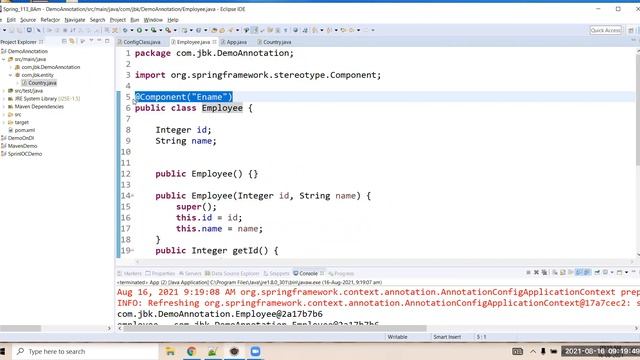Expand the Maven Dependencies node
The height and width of the screenshot is (360, 640).
pyautogui.click(x=4, y=107)
